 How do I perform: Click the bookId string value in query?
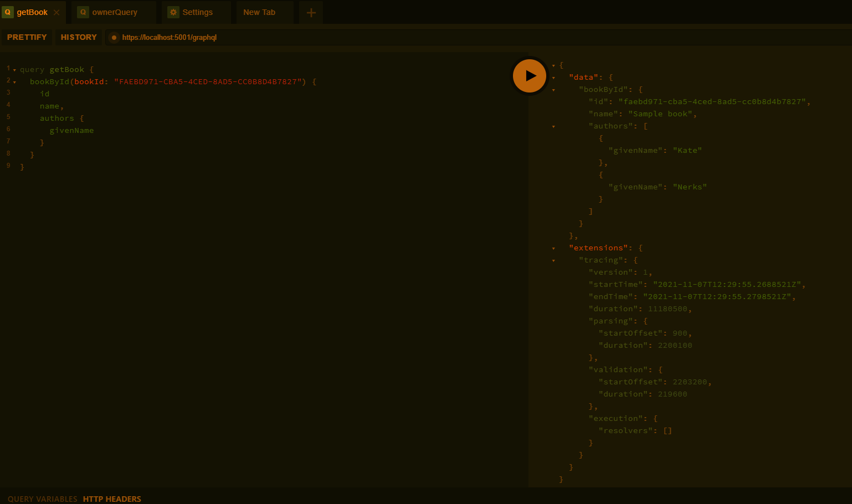click(x=208, y=81)
